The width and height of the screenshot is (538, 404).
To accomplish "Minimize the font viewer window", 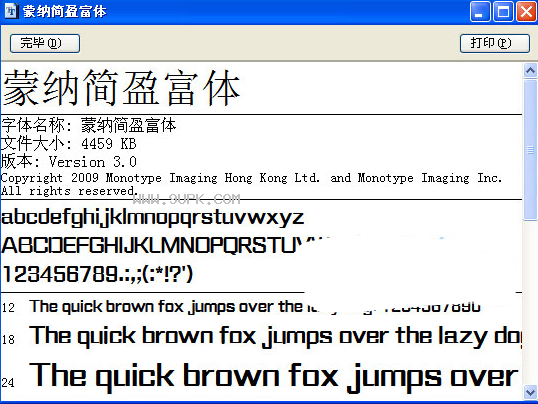I will coord(480,12).
